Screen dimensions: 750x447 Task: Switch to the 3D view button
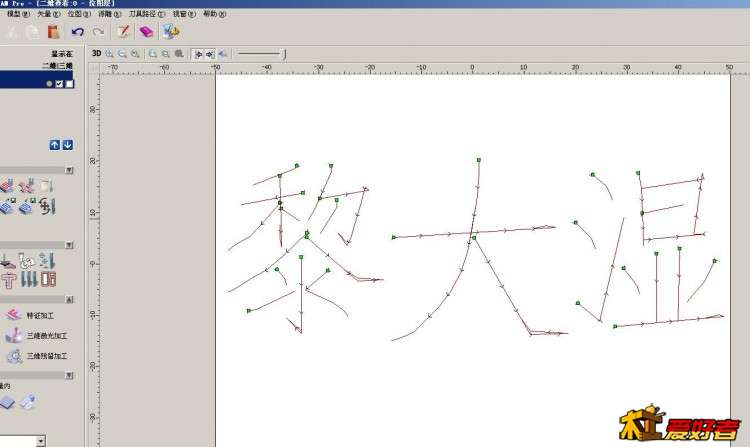tap(96, 54)
